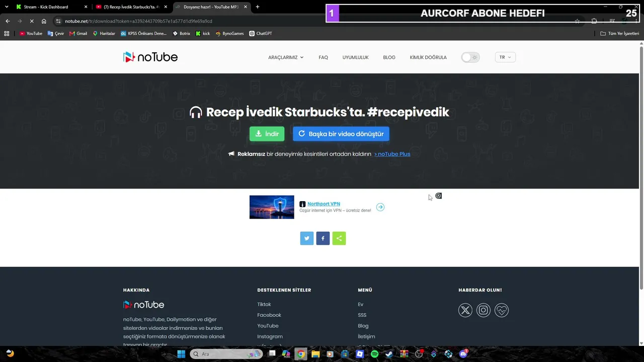Toggle the dark/light mode switch
The image size is (644, 362).
(x=470, y=57)
